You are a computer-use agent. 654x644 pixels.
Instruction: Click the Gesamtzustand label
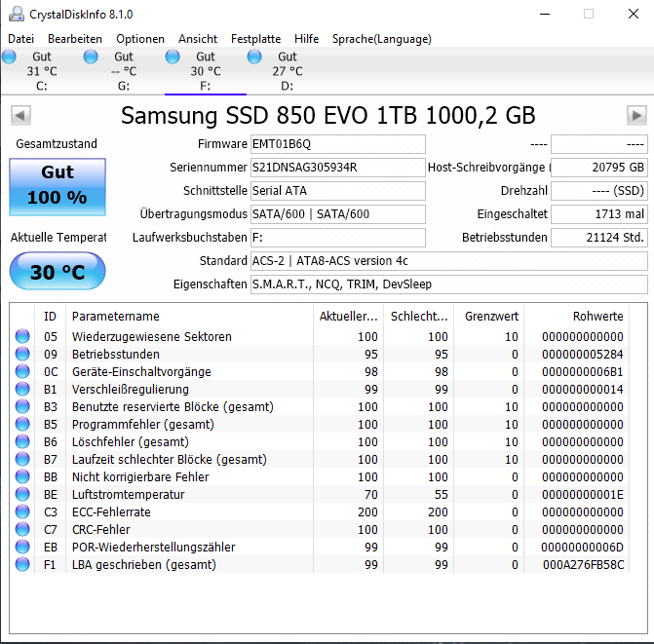pyautogui.click(x=57, y=144)
